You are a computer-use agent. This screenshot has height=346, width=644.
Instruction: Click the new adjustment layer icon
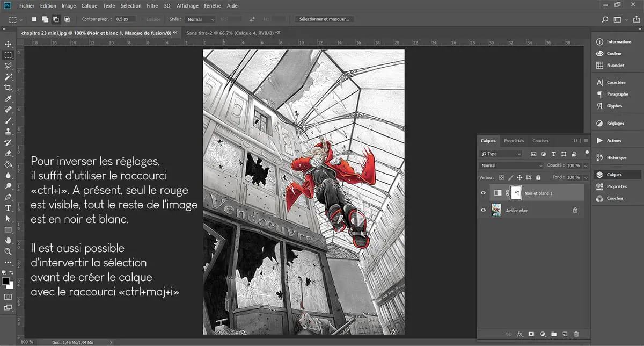tap(543, 334)
